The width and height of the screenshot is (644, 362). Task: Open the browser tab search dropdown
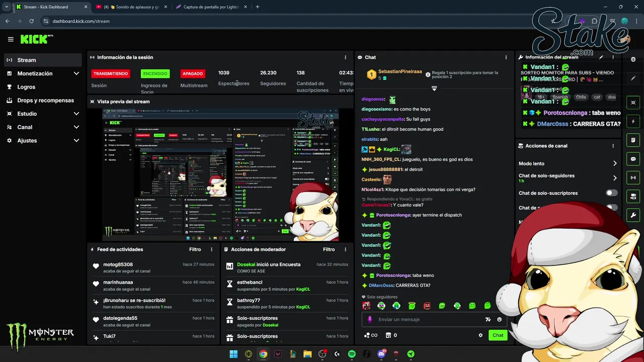(7, 7)
